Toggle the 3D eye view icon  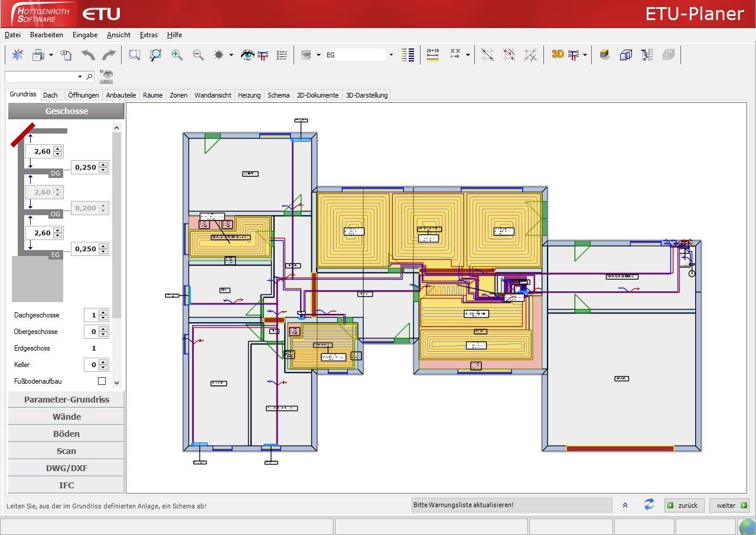pos(106,76)
